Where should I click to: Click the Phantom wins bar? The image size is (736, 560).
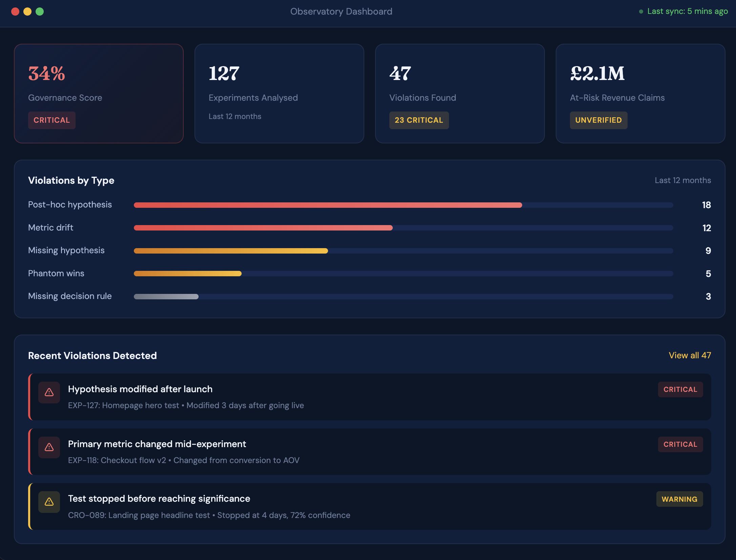187,274
